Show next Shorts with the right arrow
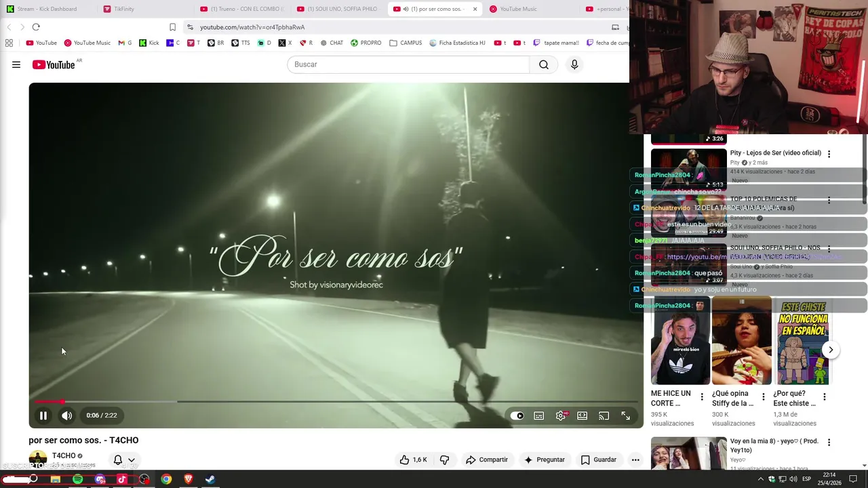Image resolution: width=868 pixels, height=488 pixels. (x=831, y=350)
